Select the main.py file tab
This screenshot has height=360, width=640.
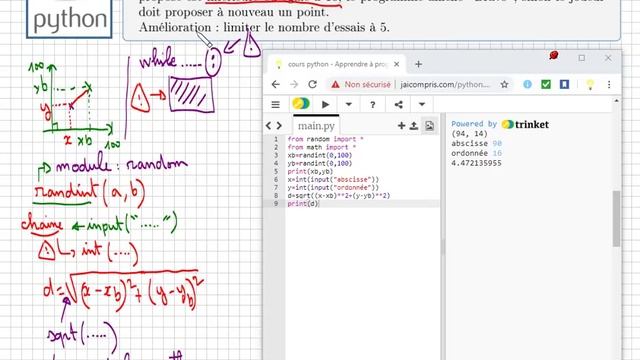(x=316, y=126)
